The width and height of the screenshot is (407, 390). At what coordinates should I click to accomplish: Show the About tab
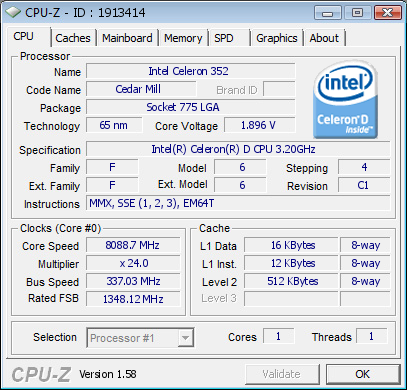(x=324, y=38)
